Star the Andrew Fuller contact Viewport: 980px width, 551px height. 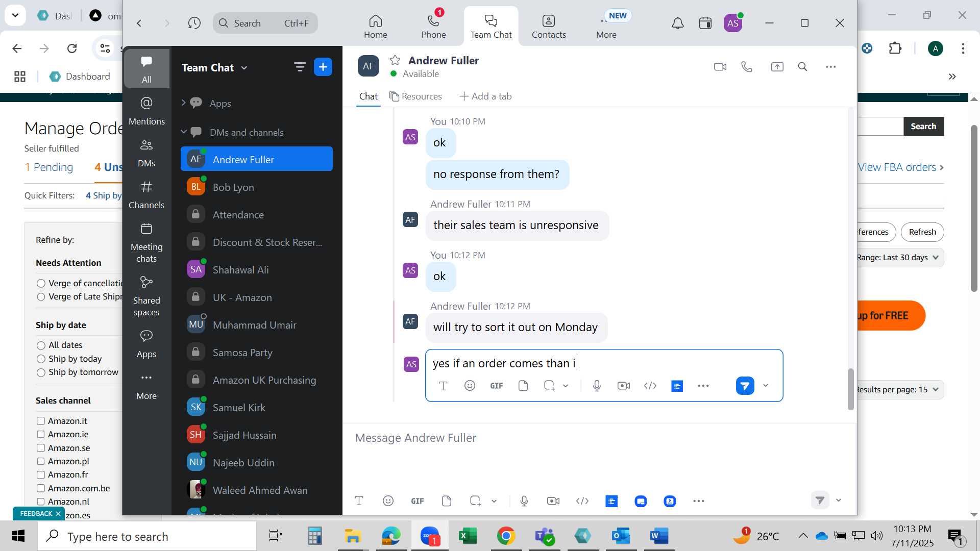pyautogui.click(x=395, y=60)
